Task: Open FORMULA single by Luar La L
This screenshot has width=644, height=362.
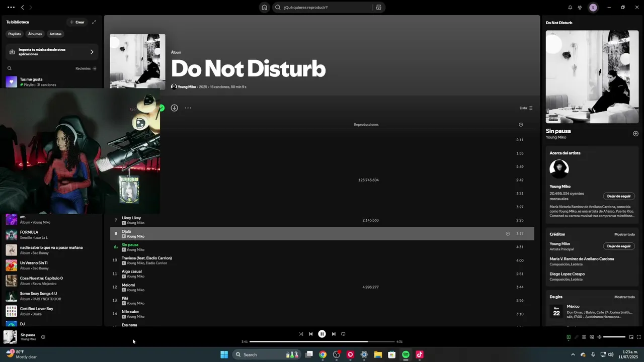Action: point(53,235)
